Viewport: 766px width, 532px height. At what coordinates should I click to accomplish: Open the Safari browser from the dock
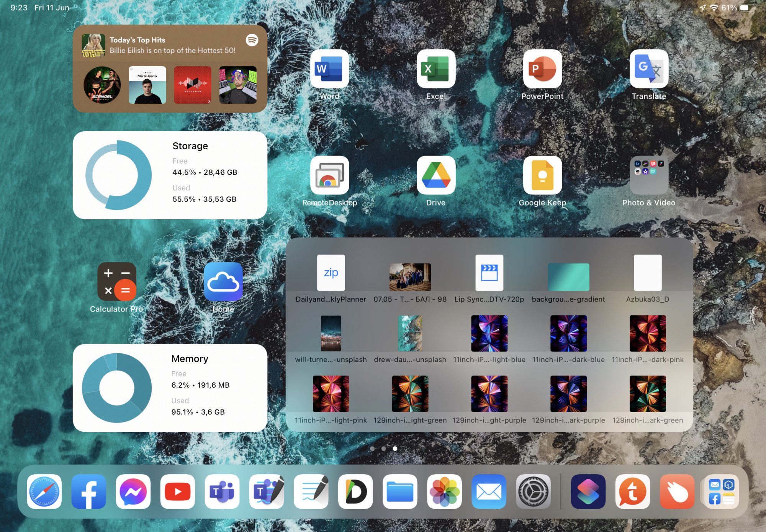(44, 491)
